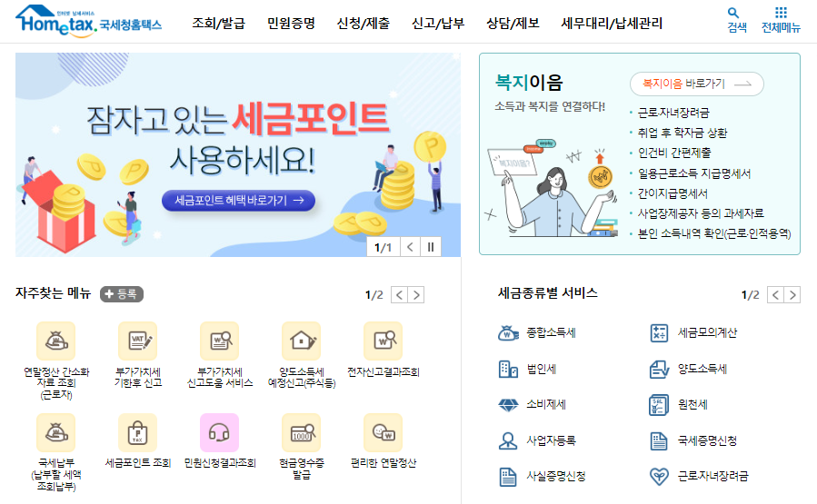817x504 pixels.
Task: Go to next 자주찾는 메뉴 page
Action: pos(416,295)
